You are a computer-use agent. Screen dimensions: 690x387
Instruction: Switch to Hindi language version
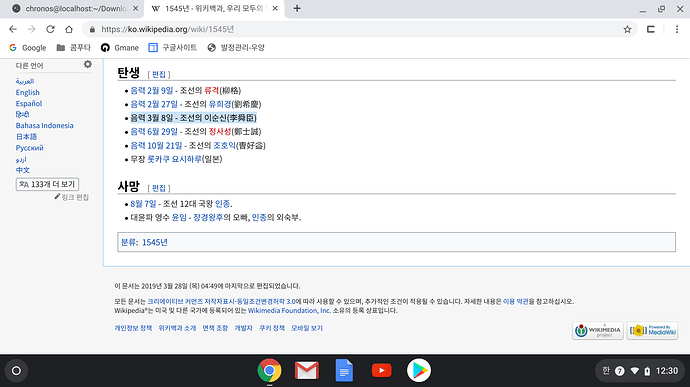(x=22, y=114)
